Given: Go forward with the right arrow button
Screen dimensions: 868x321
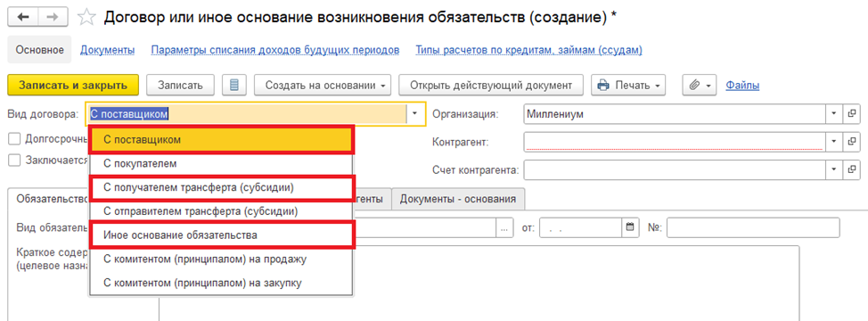Looking at the screenshot, I should pos(53,17).
